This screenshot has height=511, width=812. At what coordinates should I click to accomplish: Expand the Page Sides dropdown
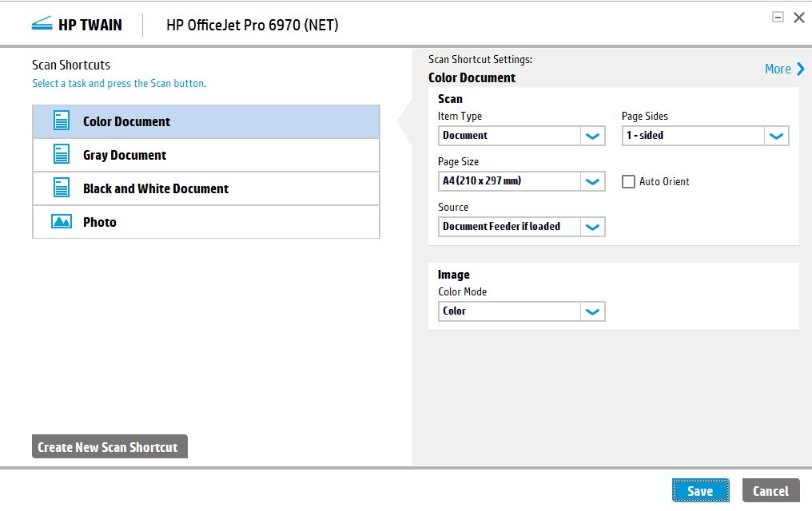776,136
